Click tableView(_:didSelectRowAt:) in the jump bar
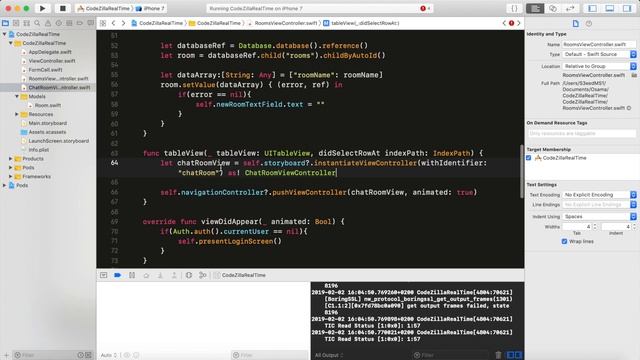 (x=361, y=23)
